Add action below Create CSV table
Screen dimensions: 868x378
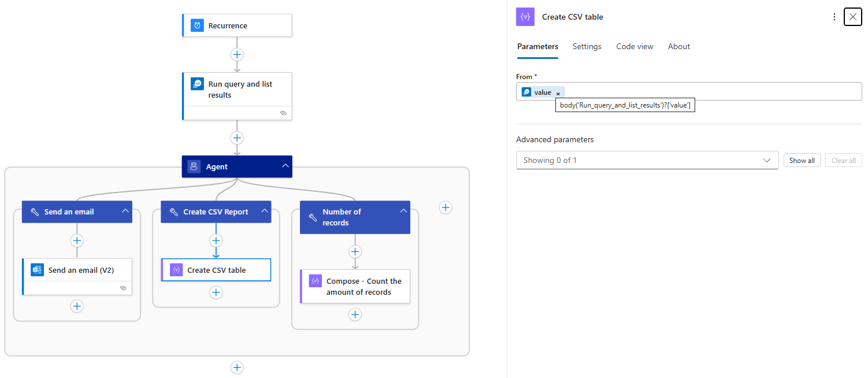click(x=216, y=292)
